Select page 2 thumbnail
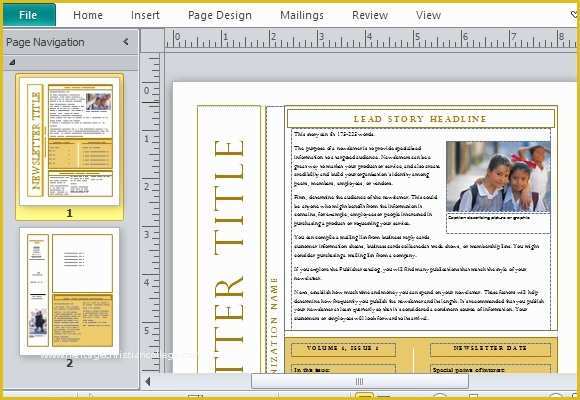Viewport: 580px width, 400px height. point(70,291)
